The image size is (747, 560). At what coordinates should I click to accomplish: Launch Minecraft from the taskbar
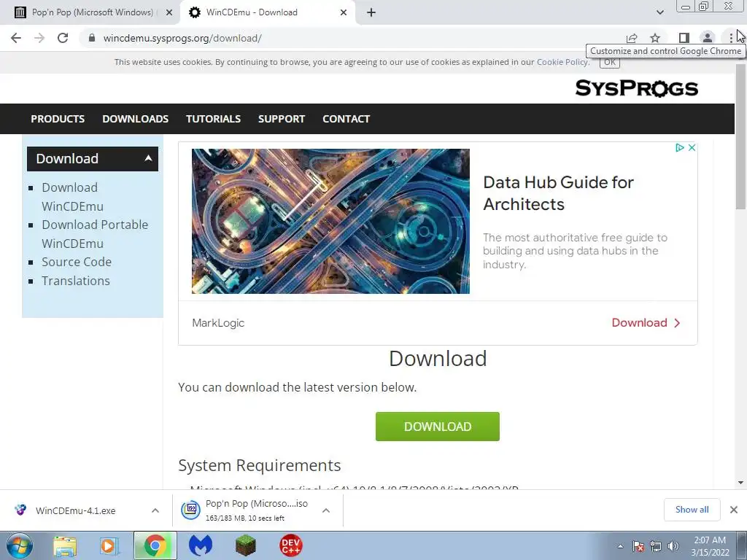(x=246, y=545)
